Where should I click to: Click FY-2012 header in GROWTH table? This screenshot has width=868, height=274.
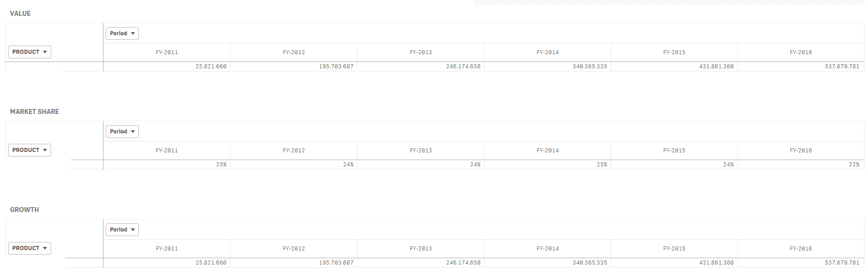(x=294, y=249)
